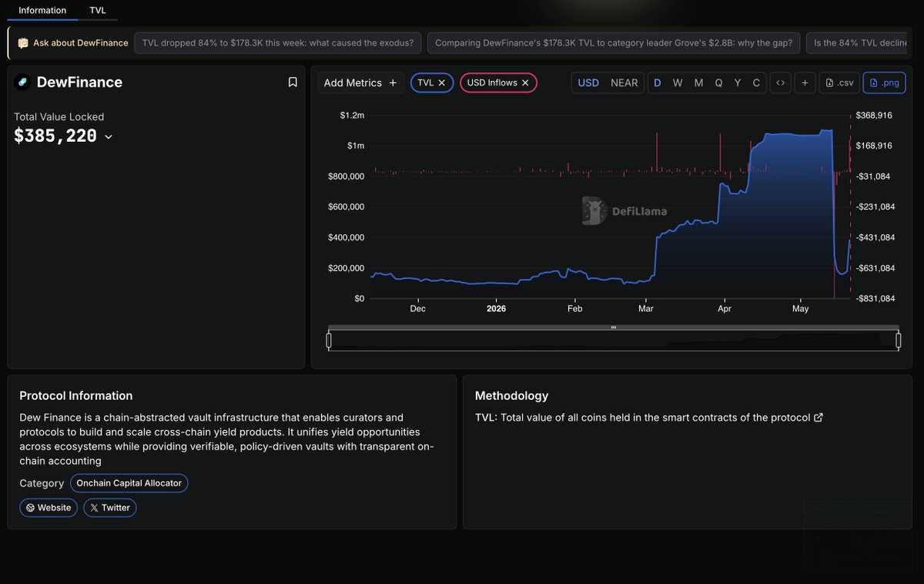Click the $385,220 TVL value

point(55,136)
